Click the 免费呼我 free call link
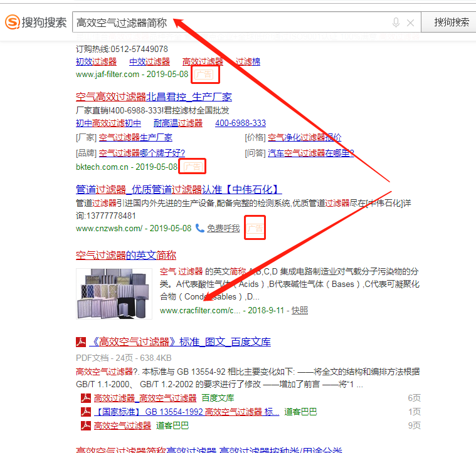Screen dimensions: 476x453 click(223, 228)
